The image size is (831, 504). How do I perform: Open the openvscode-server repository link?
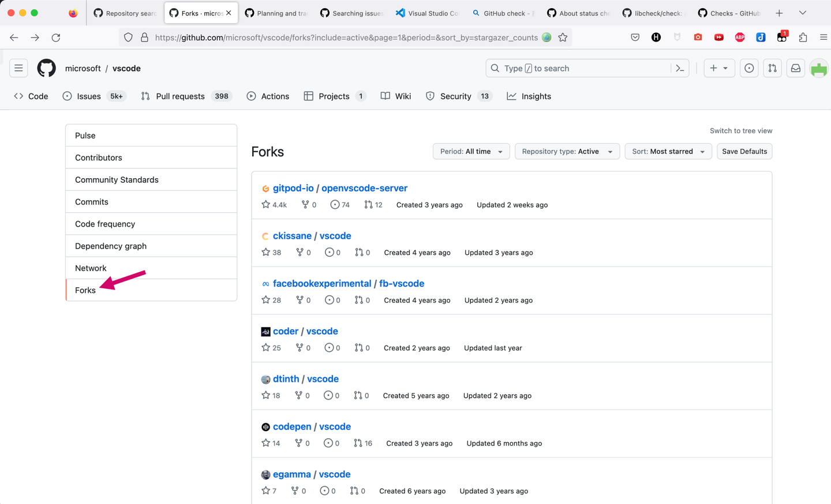364,188
